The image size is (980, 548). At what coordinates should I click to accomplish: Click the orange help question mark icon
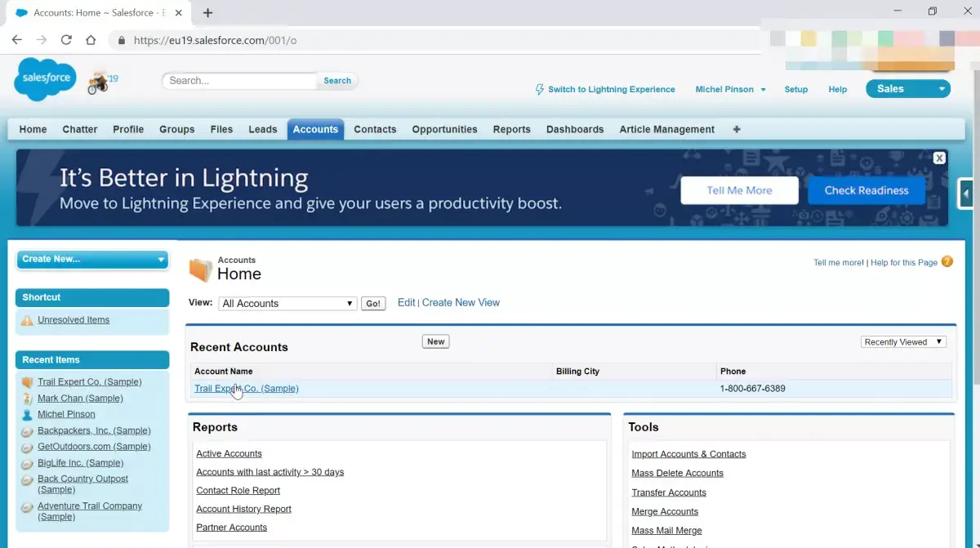[947, 261]
